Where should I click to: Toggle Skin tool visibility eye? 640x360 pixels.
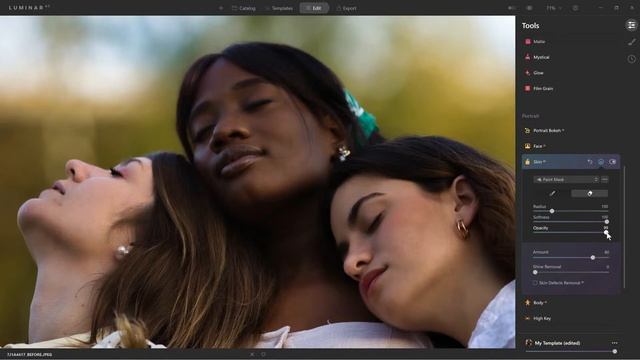[x=613, y=162]
